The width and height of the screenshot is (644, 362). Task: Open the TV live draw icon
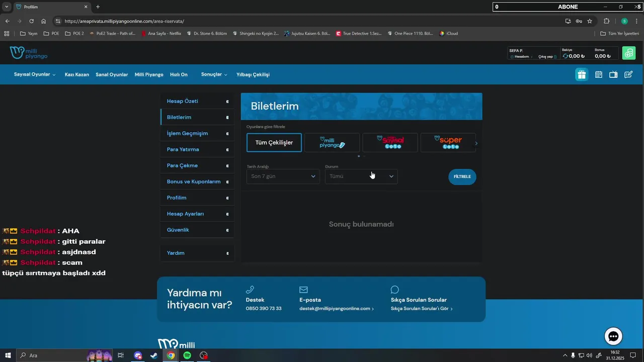click(x=613, y=74)
